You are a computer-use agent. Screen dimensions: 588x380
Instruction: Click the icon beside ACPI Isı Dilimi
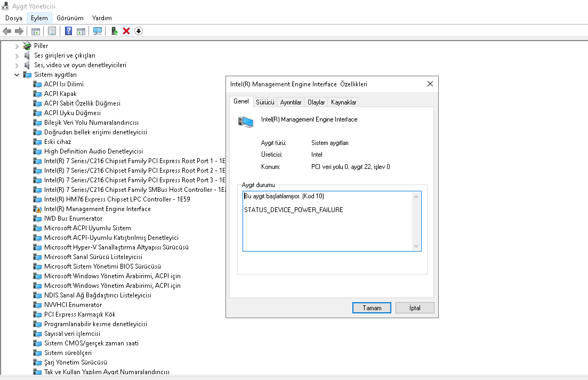(x=37, y=84)
